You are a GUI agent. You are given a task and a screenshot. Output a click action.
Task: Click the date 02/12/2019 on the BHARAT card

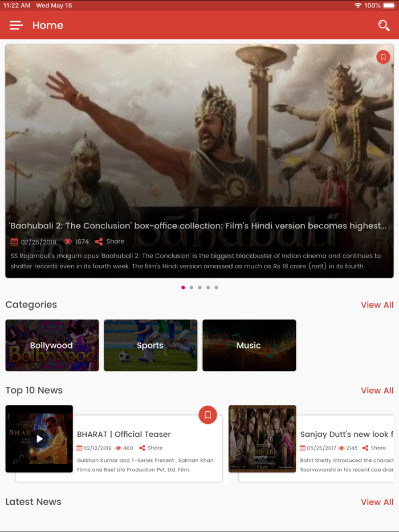pos(98,448)
